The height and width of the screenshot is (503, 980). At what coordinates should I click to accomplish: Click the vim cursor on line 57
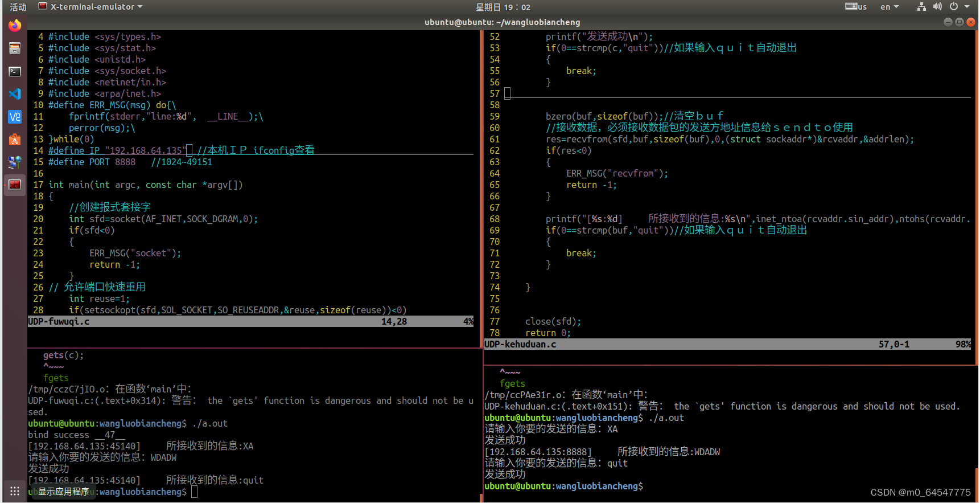(x=507, y=93)
